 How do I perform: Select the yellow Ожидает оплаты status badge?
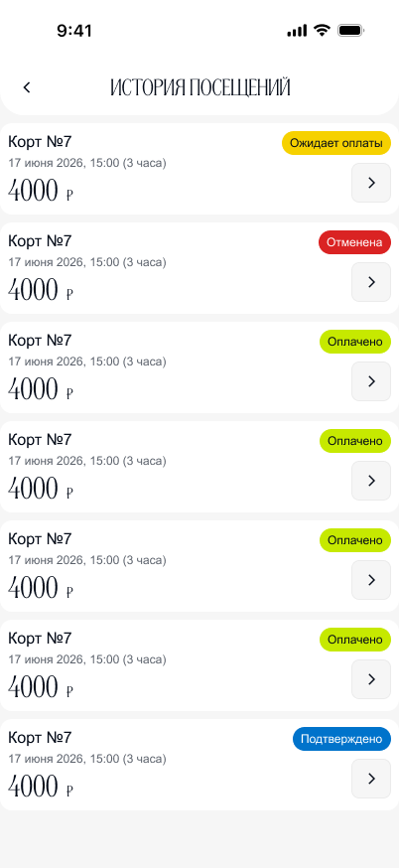[336, 143]
